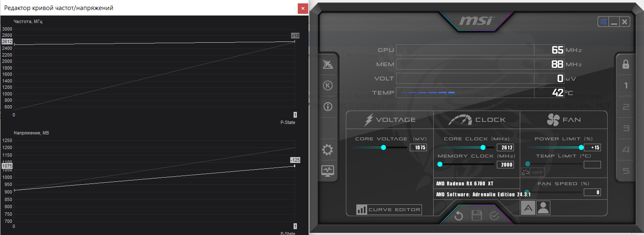Click the frequency curve P-State 1 point
This screenshot has width=644, height=235.
pos(295,41)
